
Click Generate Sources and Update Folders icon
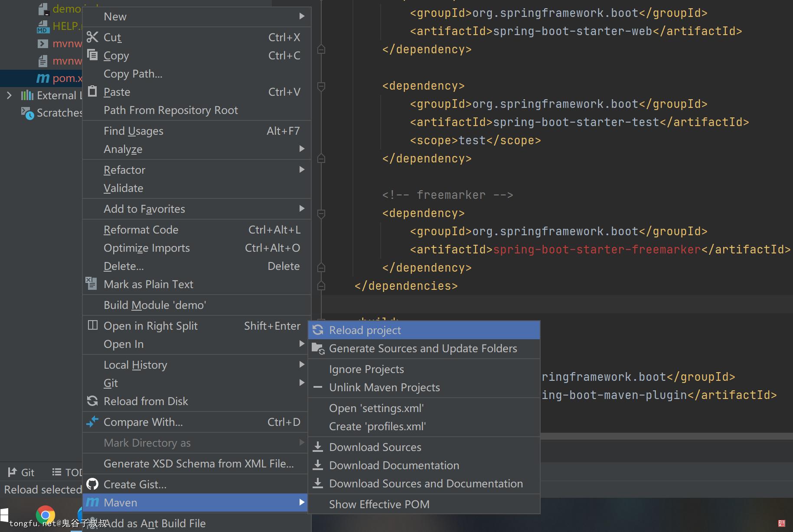point(318,349)
